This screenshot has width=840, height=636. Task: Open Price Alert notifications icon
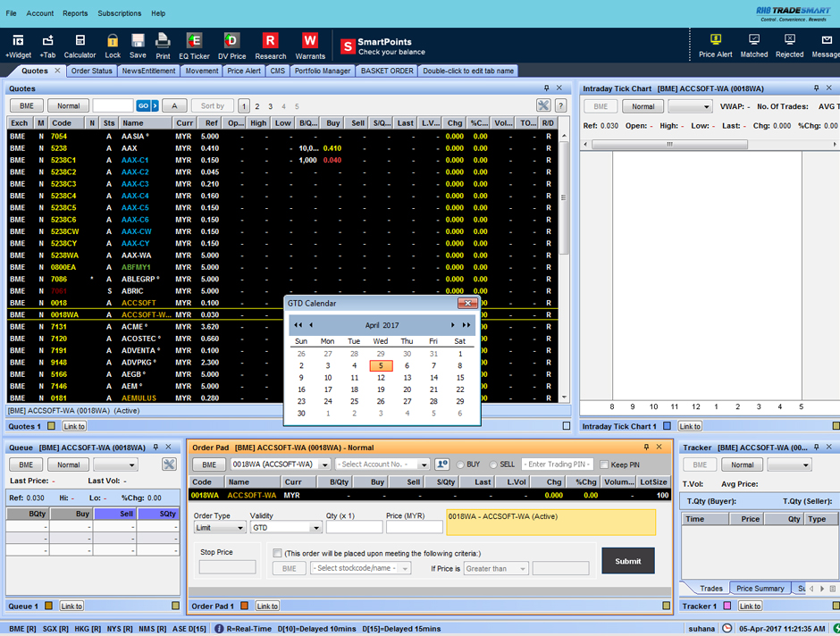click(715, 46)
